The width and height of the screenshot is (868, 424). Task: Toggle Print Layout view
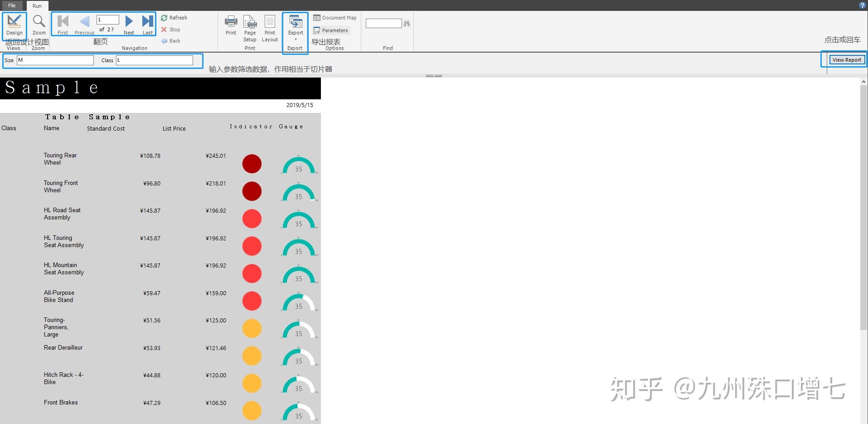coord(270,24)
